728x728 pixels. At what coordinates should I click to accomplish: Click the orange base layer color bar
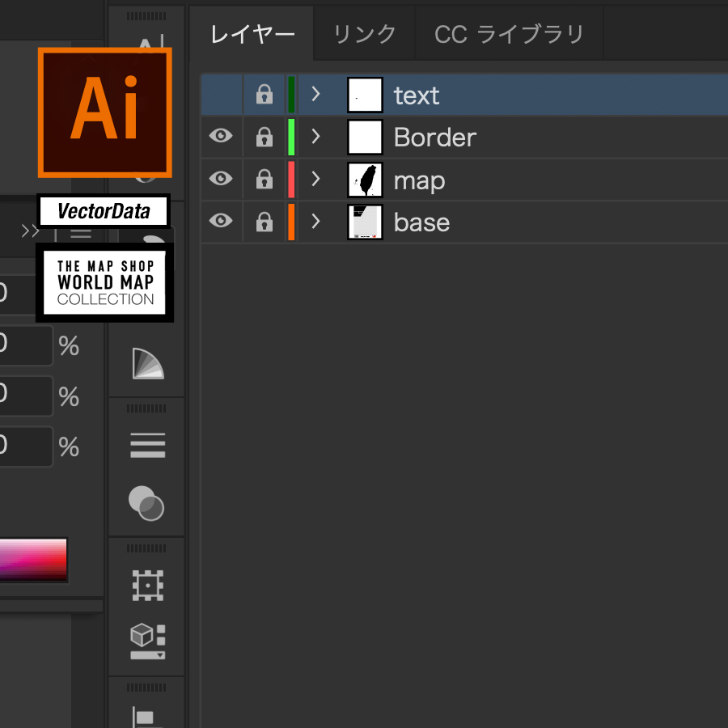pos(291,222)
